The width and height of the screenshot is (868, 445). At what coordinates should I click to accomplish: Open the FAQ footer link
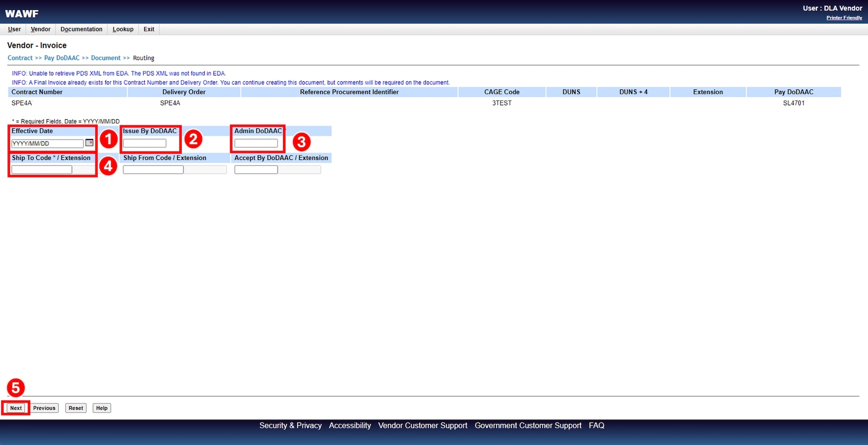pyautogui.click(x=596, y=426)
